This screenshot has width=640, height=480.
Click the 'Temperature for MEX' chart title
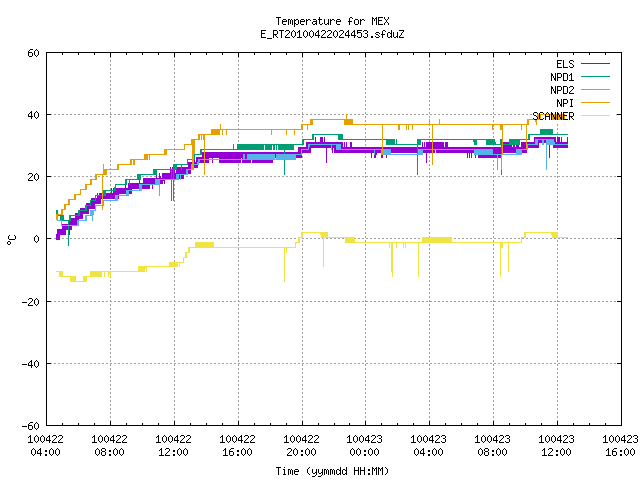click(x=332, y=21)
